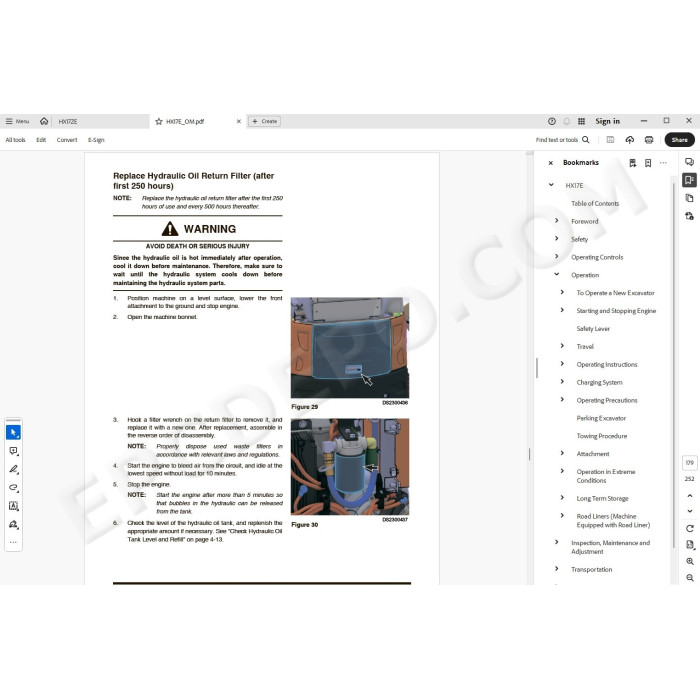Open Parking Excavator bookmark

point(601,418)
